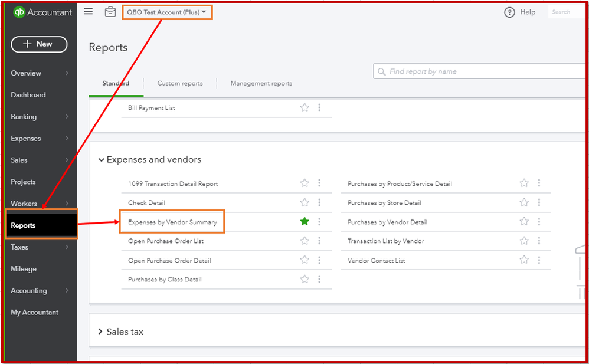589x364 pixels.
Task: Toggle the hamburger navigation menu
Action: click(89, 11)
